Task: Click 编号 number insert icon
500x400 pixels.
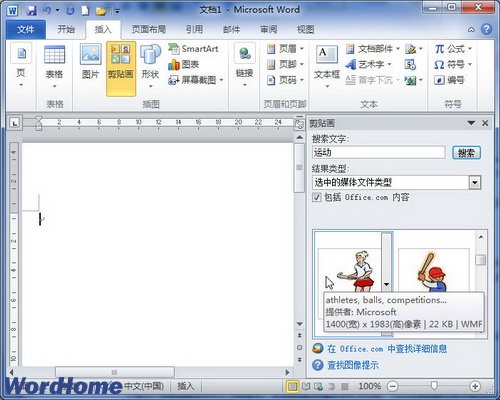Action: click(x=449, y=80)
